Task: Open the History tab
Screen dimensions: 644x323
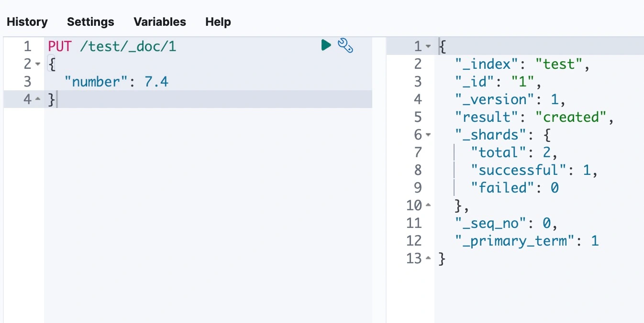Action: [x=27, y=22]
